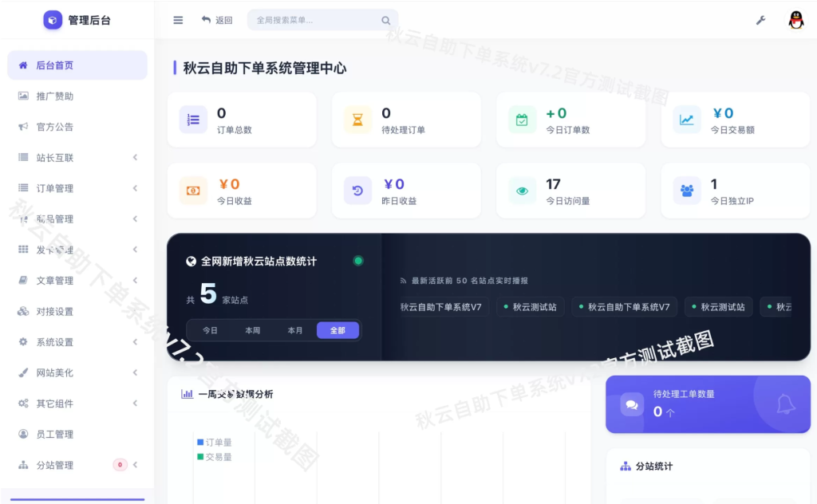Viewport: 817px width, 504px height.
Task: Click the sitemap icon beside 分站管理
Action: [23, 465]
